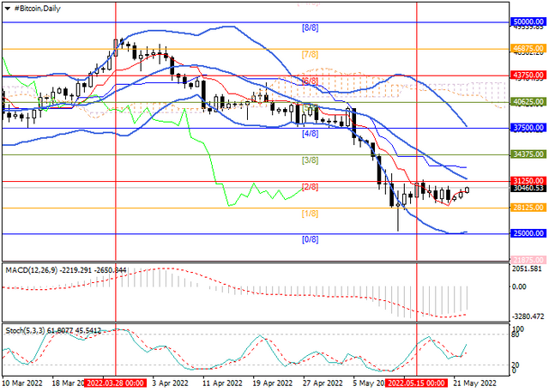Click the [4/8] Murrey level label
Viewport: 549px width, 392px height.
tap(310, 133)
